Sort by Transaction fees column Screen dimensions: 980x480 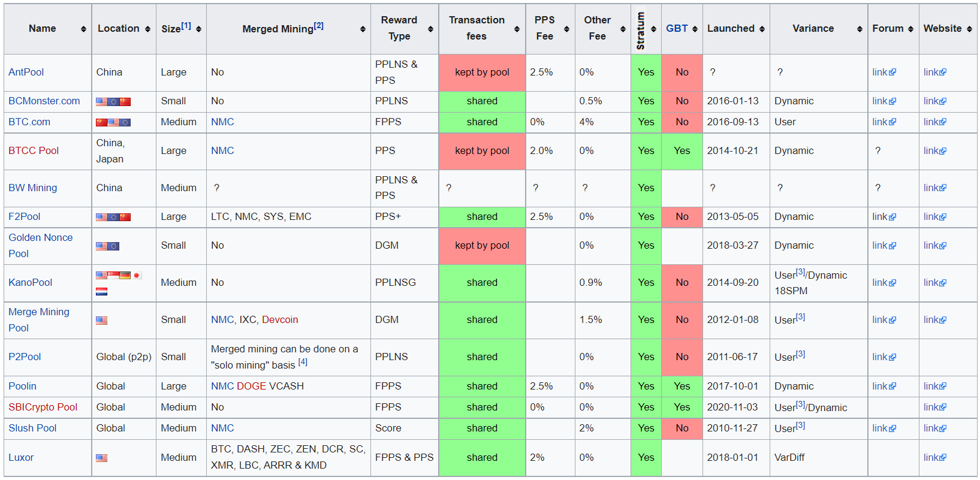(517, 29)
